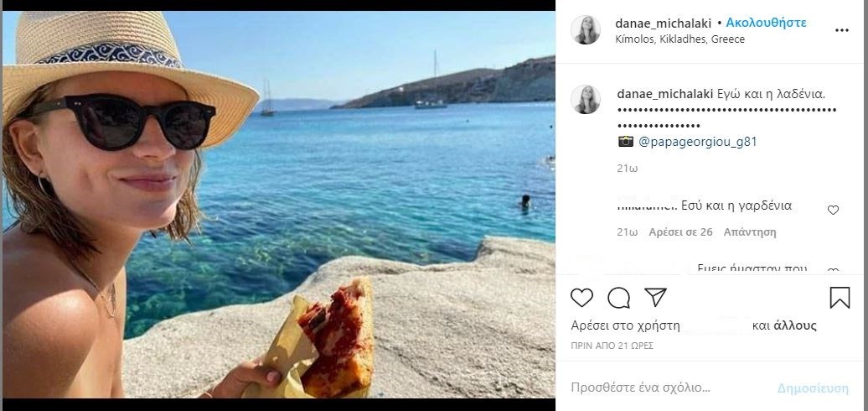Click the avatar beside the caption
This screenshot has height=411, width=868.
click(586, 99)
